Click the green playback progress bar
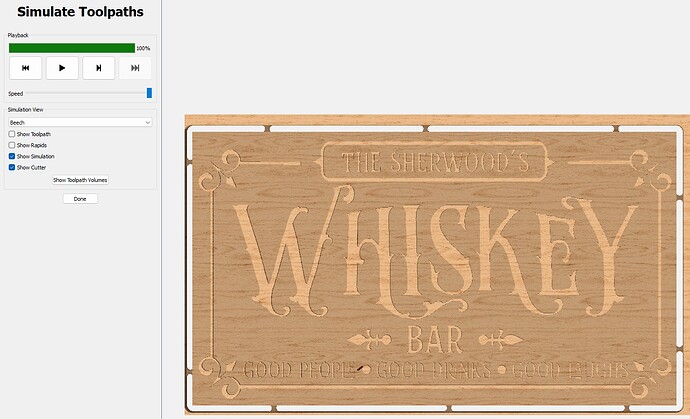Viewport: 690px width, 419px height. (x=72, y=48)
